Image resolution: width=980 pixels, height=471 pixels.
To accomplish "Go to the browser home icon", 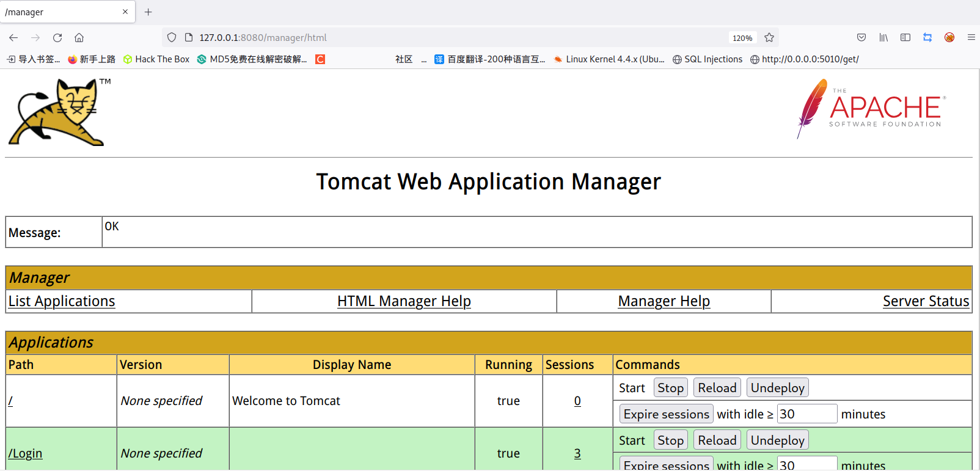I will pos(79,38).
